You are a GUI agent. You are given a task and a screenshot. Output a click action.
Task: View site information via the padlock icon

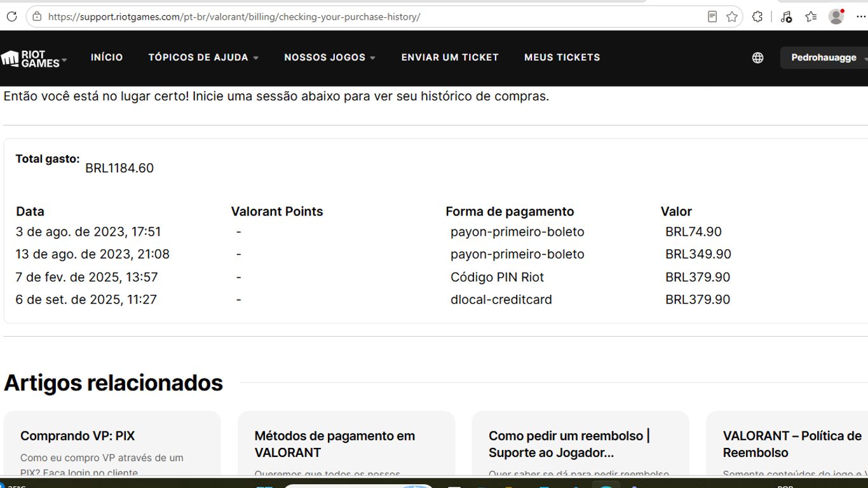tap(37, 17)
